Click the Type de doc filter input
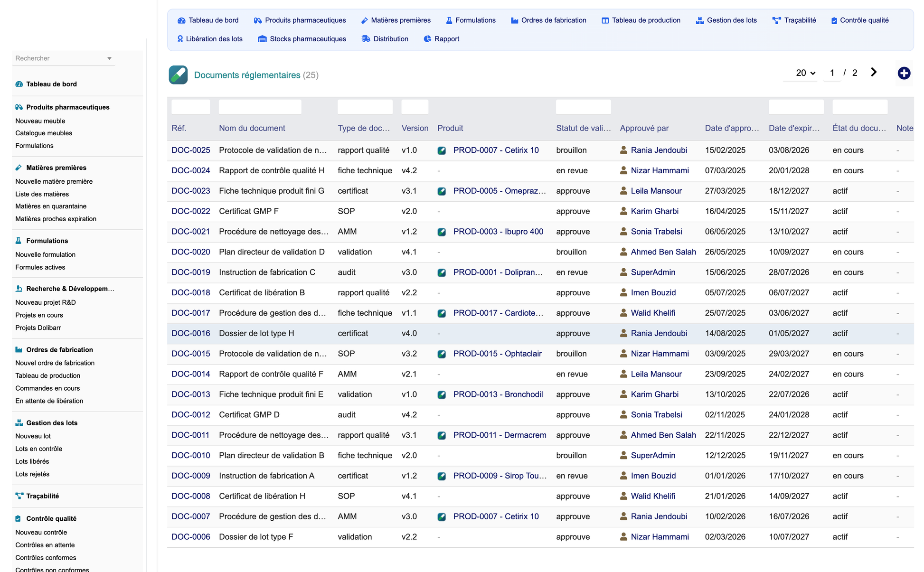Image resolution: width=924 pixels, height=572 pixels. (365, 107)
